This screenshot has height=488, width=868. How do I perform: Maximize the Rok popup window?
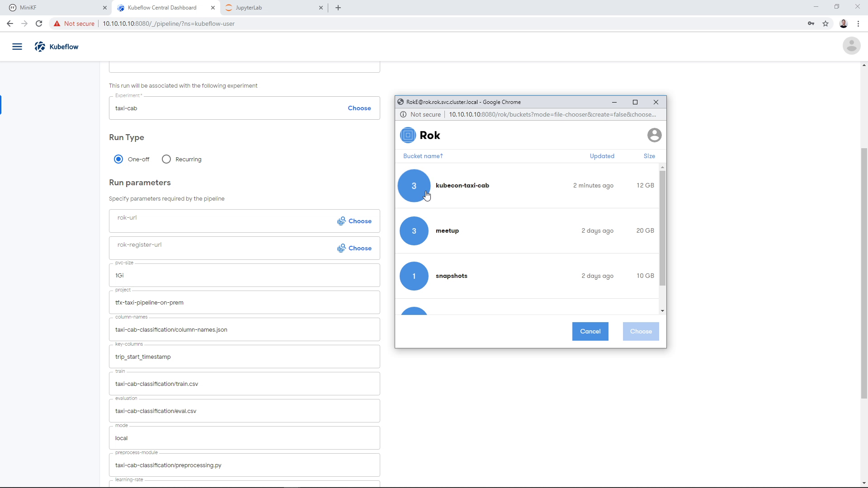coord(635,102)
